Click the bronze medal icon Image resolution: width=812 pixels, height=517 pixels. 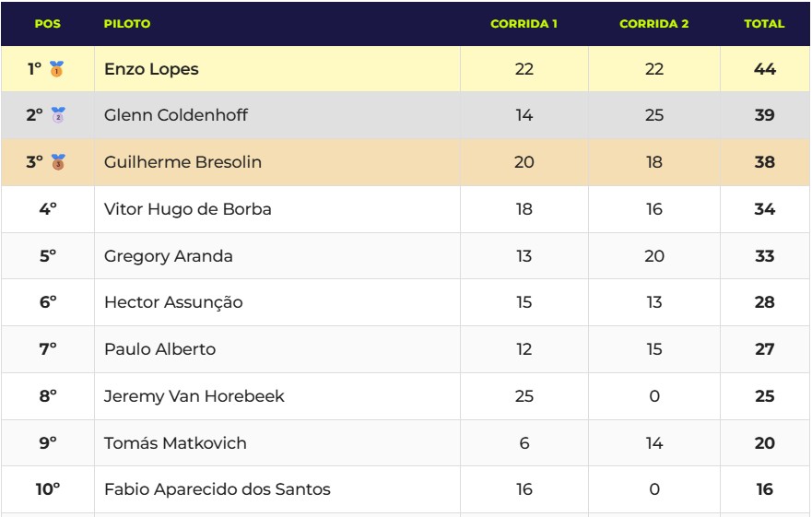[x=57, y=163]
